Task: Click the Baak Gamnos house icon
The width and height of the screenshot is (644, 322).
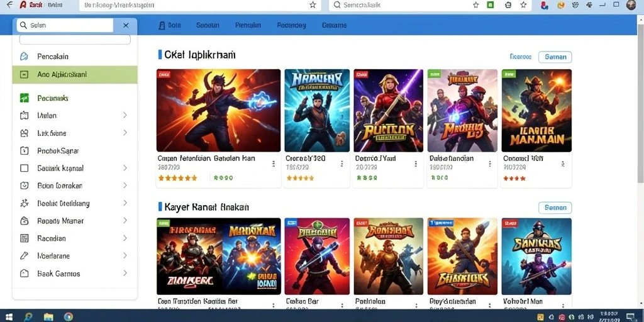Action: click(25, 274)
